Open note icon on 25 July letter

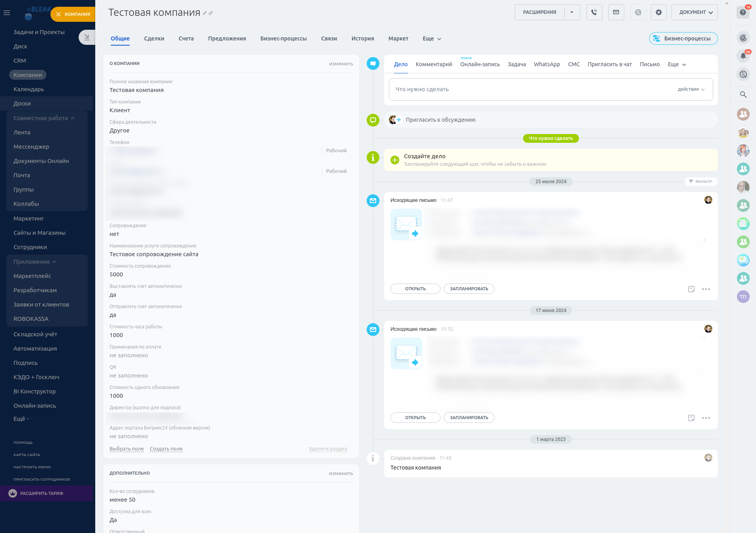pyautogui.click(x=691, y=289)
